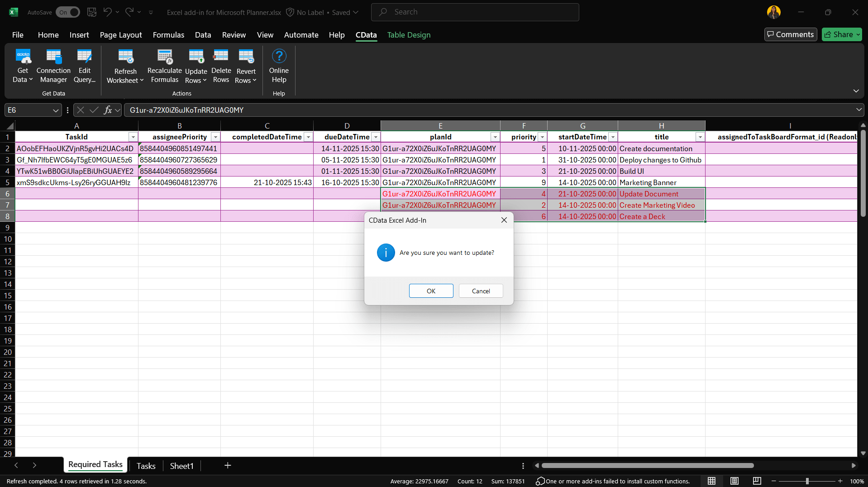
Task: Open the Name Box dropdown arrow
Action: tap(56, 110)
